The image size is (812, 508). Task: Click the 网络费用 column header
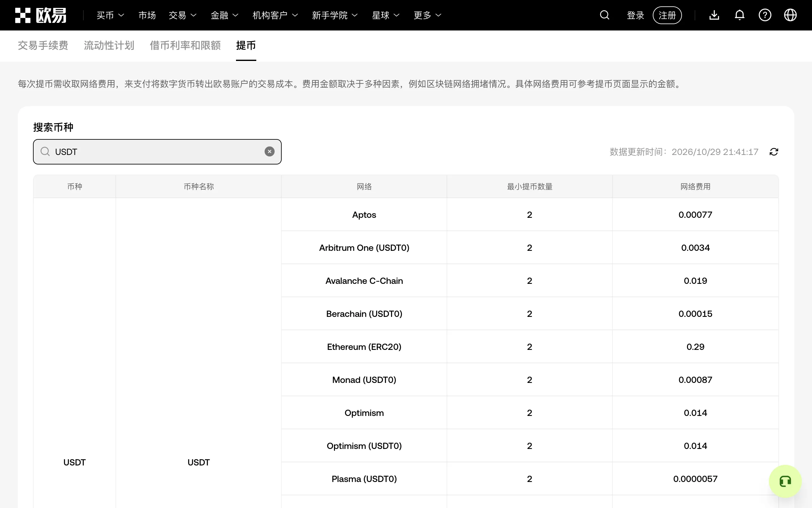click(x=695, y=186)
